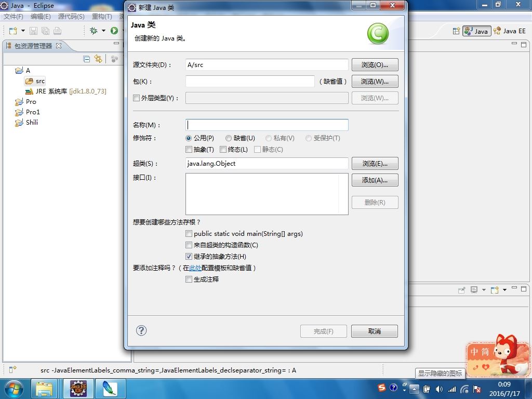Open the New wizard dropdown arrow

click(23, 31)
